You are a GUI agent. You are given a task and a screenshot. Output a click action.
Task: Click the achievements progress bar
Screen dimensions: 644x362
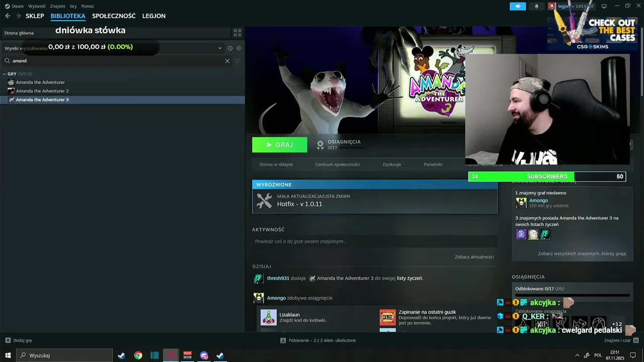click(x=573, y=295)
